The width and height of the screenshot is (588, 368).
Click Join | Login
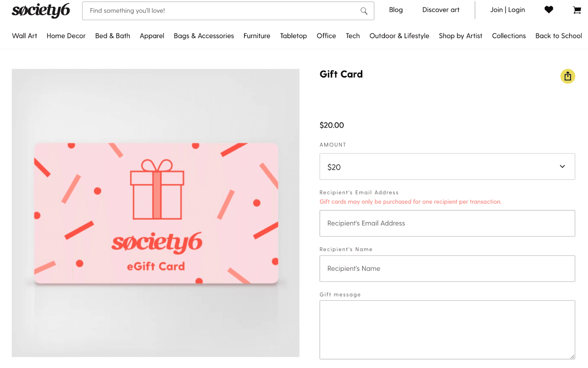(507, 10)
